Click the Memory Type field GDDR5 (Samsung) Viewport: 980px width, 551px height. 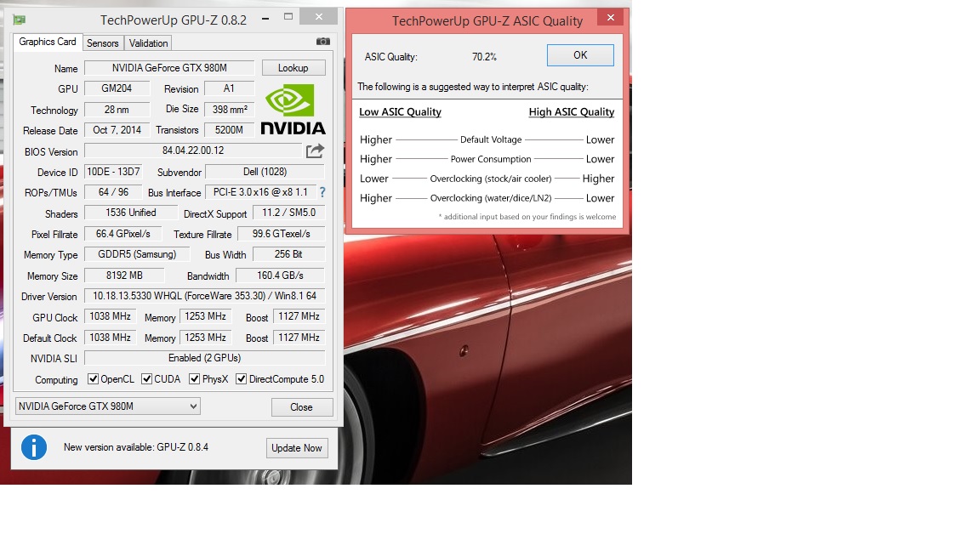[x=137, y=254]
